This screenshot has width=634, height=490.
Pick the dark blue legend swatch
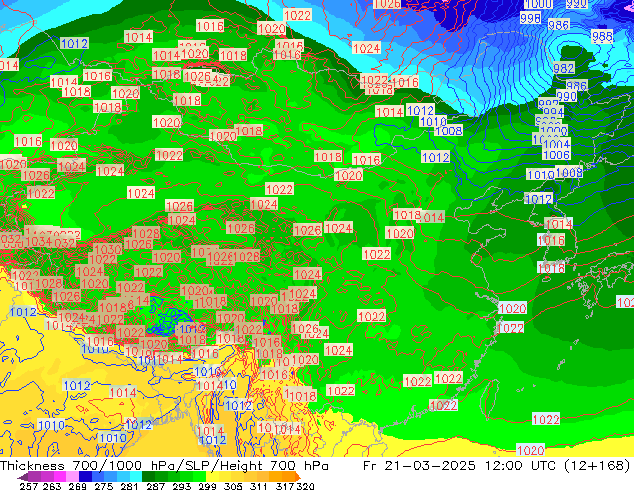(85, 477)
